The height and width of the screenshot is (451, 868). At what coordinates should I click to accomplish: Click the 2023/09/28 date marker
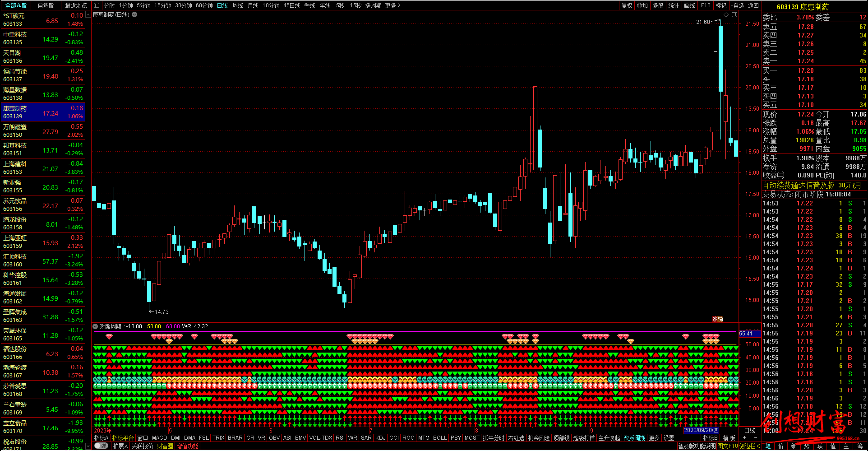[x=701, y=430]
